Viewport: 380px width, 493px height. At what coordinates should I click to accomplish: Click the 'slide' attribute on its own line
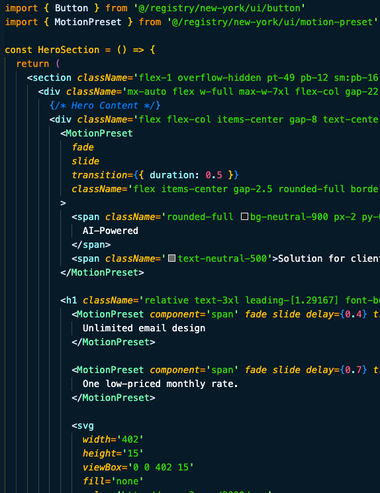click(x=85, y=161)
